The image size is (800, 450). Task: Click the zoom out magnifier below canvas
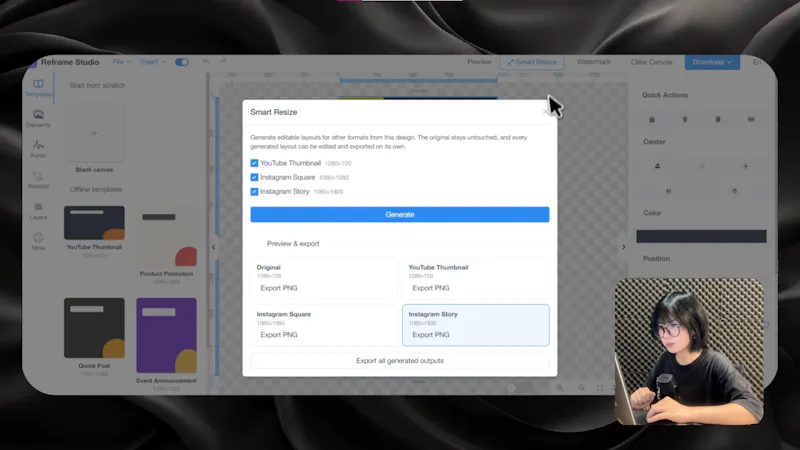(581, 388)
